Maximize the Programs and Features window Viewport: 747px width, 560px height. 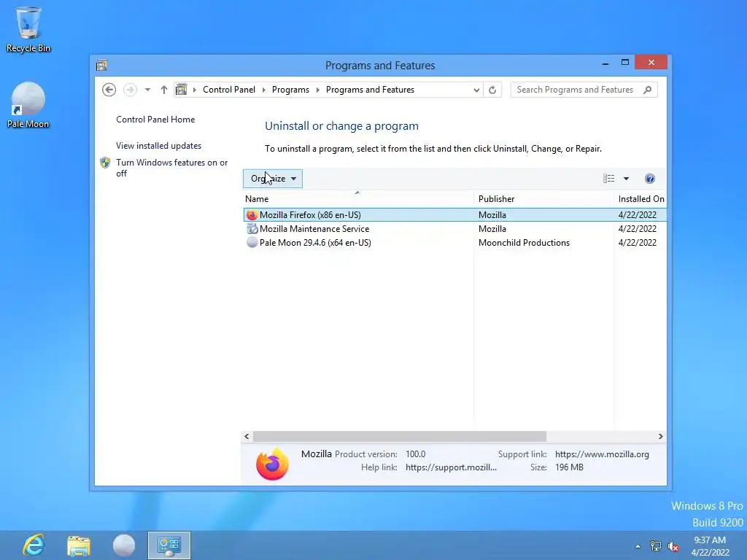625,63
